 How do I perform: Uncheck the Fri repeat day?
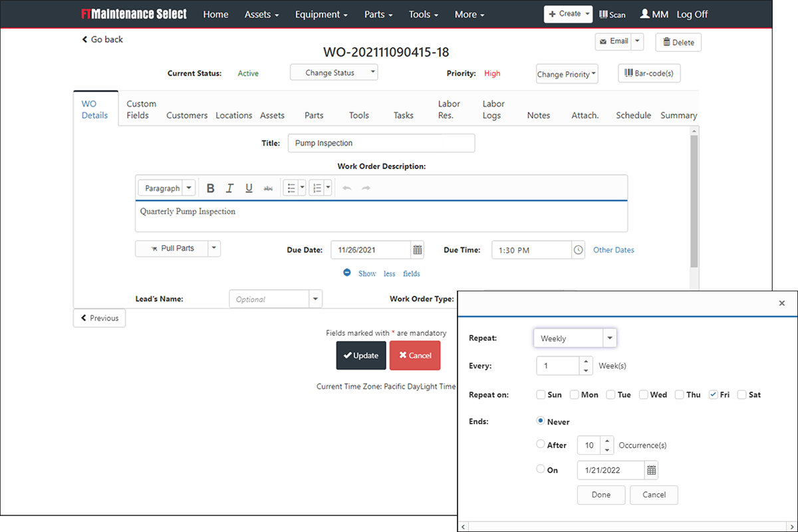(x=713, y=394)
